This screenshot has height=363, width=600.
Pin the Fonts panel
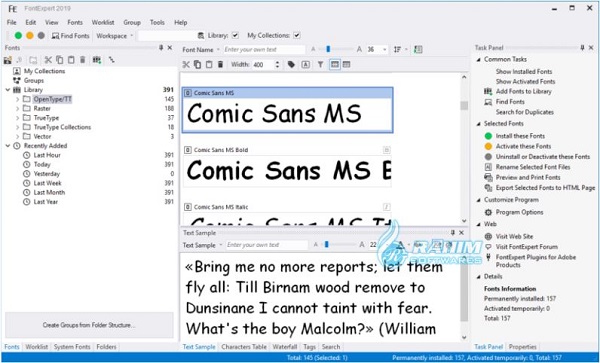click(161, 48)
